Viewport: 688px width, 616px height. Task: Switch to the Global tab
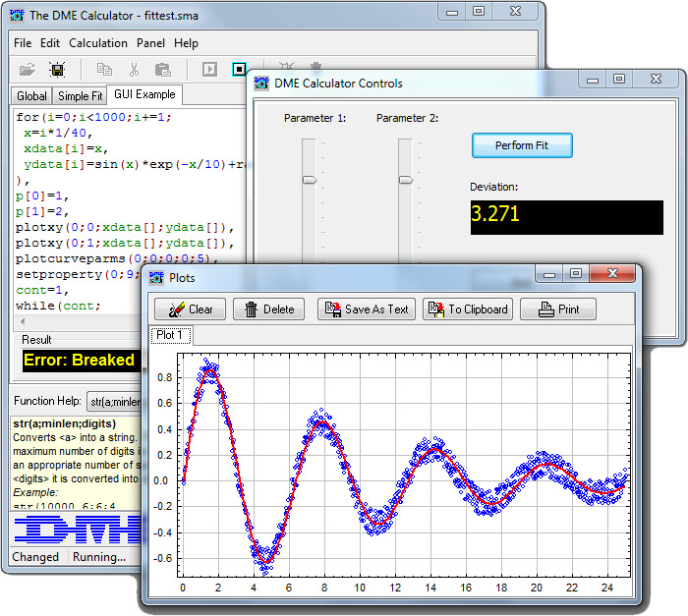click(x=31, y=95)
